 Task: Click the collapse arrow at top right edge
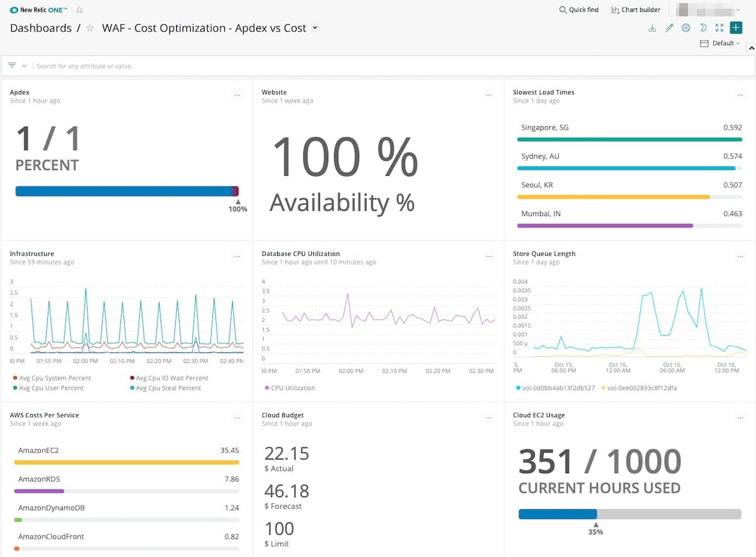pyautogui.click(x=751, y=47)
